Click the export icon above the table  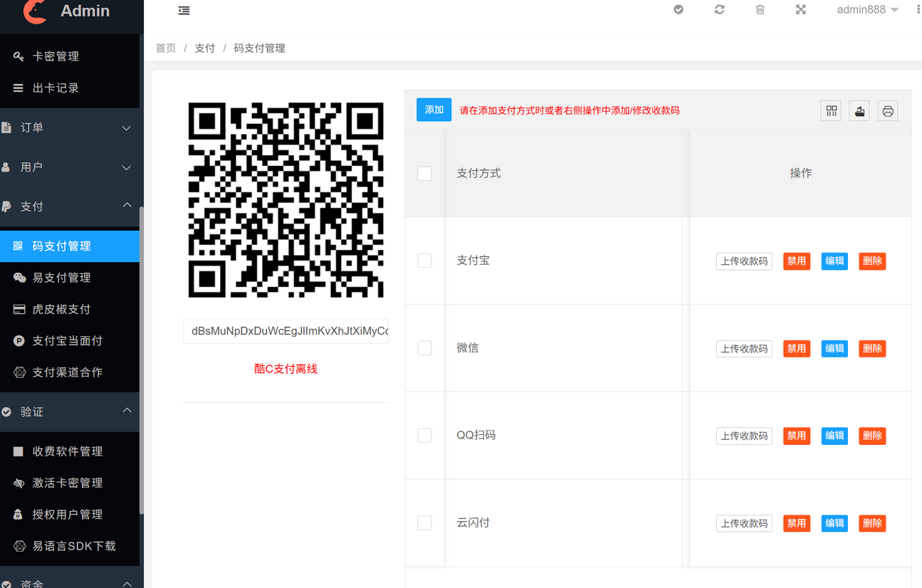pos(859,110)
